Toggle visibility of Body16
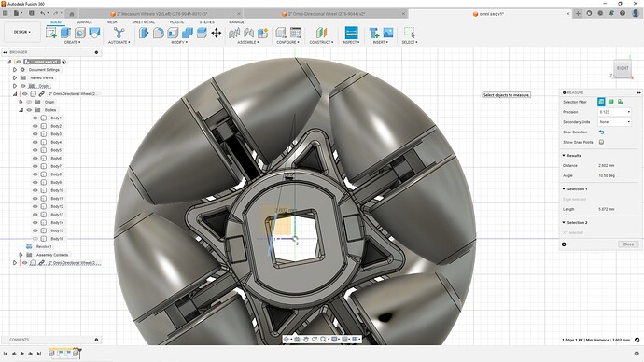This screenshot has width=644, height=362. click(35, 239)
